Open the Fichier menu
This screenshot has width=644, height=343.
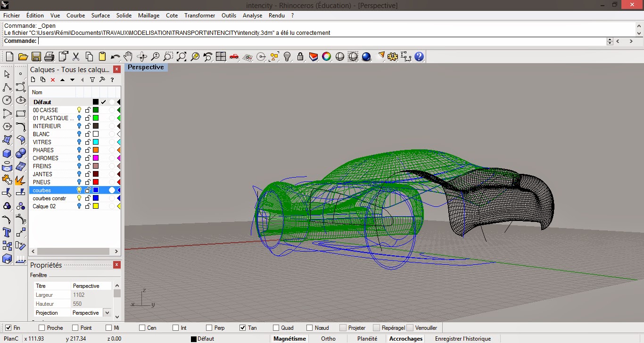tap(12, 16)
